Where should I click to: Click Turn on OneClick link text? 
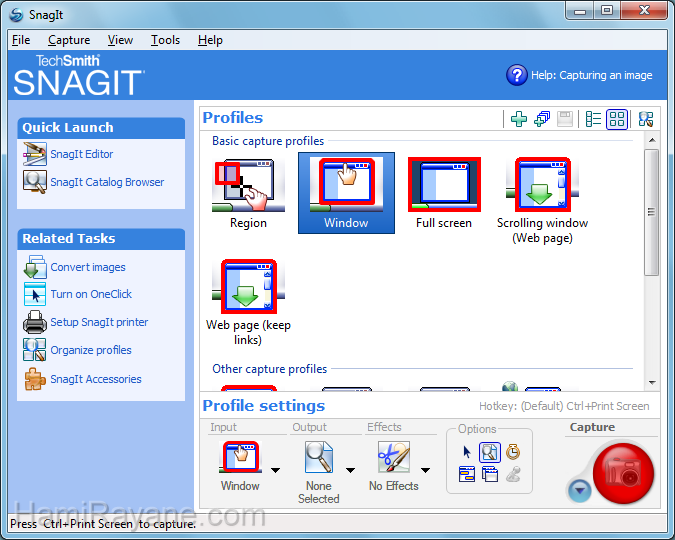91,294
